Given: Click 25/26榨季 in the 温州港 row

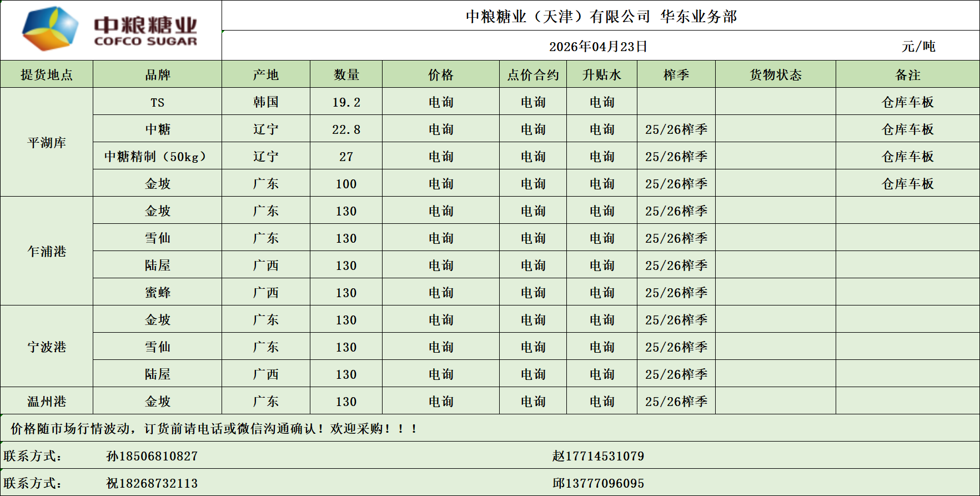Looking at the screenshot, I should coord(676,402).
